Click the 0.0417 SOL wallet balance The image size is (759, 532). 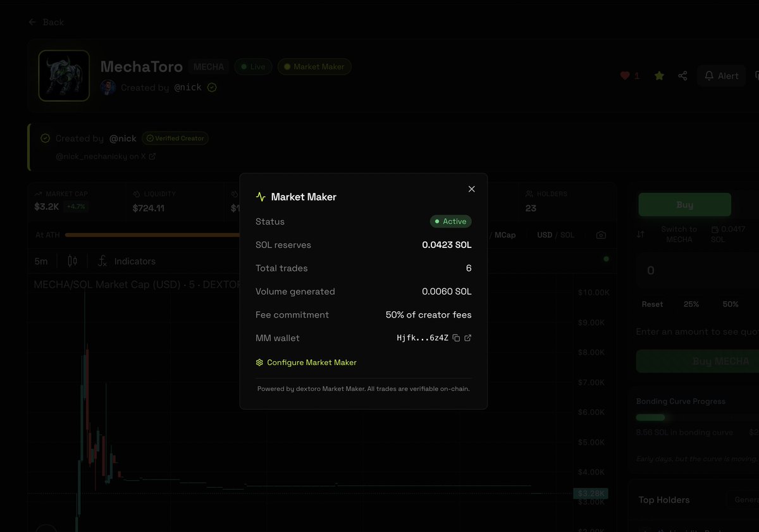(x=728, y=234)
